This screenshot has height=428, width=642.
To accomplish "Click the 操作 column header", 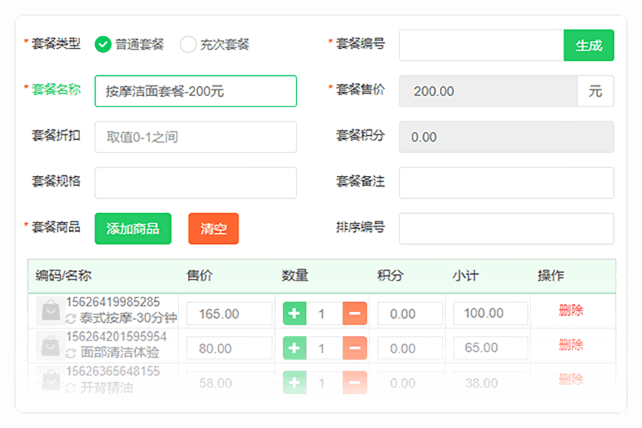I will (x=551, y=275).
